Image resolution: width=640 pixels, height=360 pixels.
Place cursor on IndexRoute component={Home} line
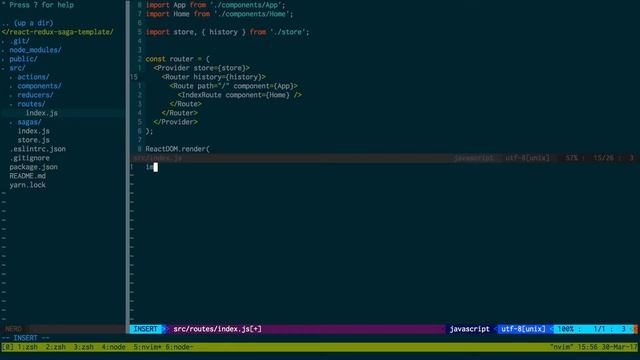[240, 95]
